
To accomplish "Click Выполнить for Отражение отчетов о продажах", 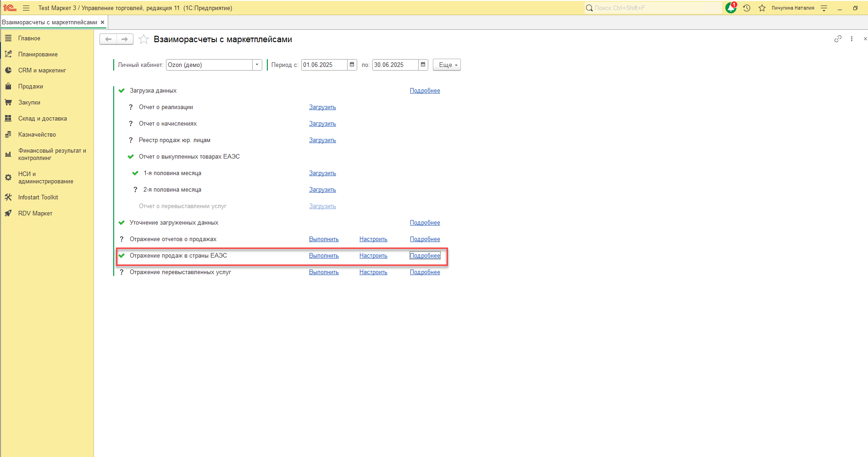I will pyautogui.click(x=324, y=239).
